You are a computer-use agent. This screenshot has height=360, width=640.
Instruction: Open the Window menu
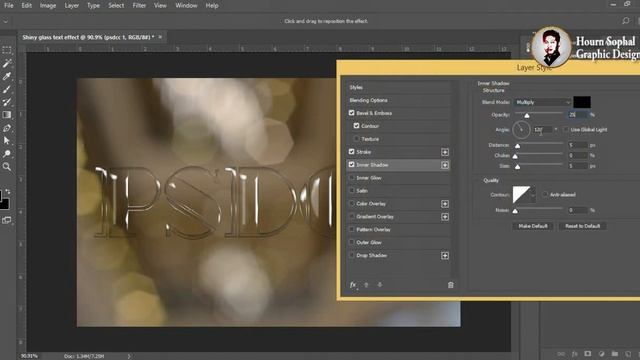[x=186, y=6]
